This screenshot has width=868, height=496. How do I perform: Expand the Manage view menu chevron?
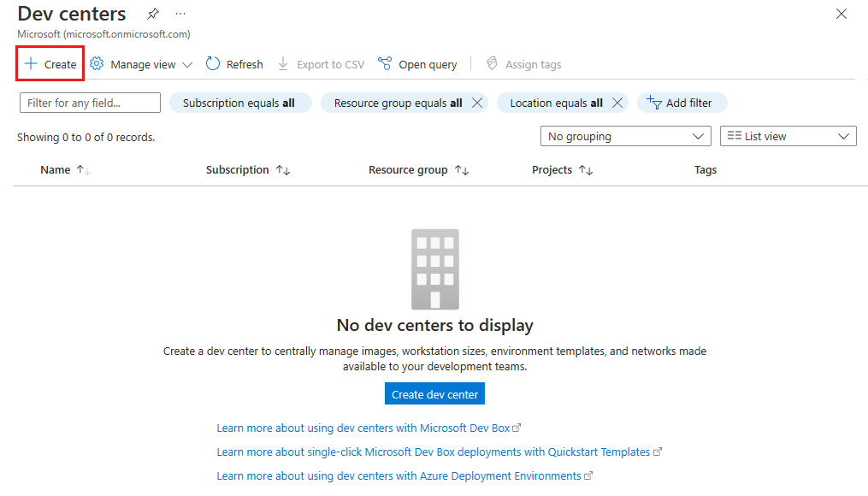pyautogui.click(x=187, y=63)
